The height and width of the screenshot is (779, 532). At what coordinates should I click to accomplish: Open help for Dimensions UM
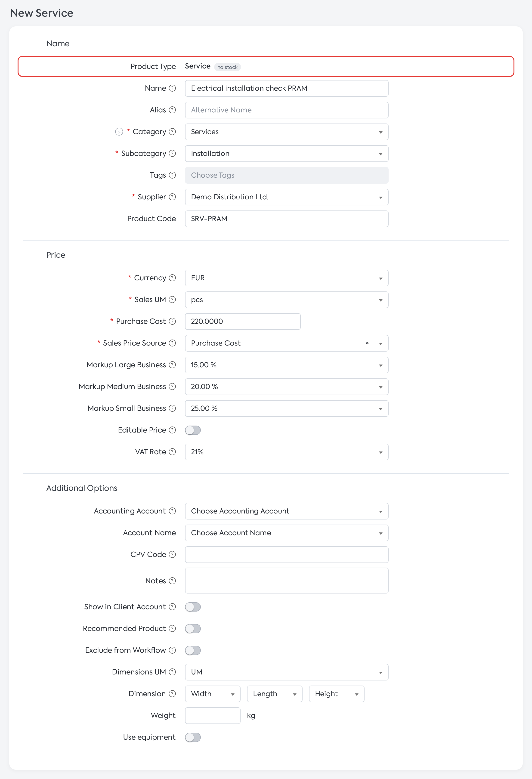point(172,672)
